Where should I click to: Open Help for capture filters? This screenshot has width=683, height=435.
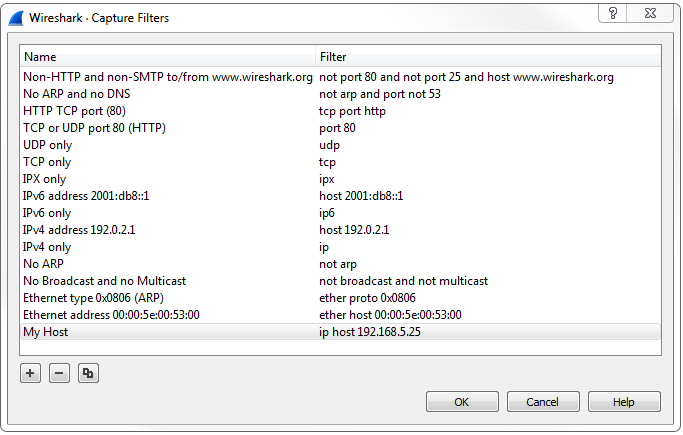[x=624, y=401]
